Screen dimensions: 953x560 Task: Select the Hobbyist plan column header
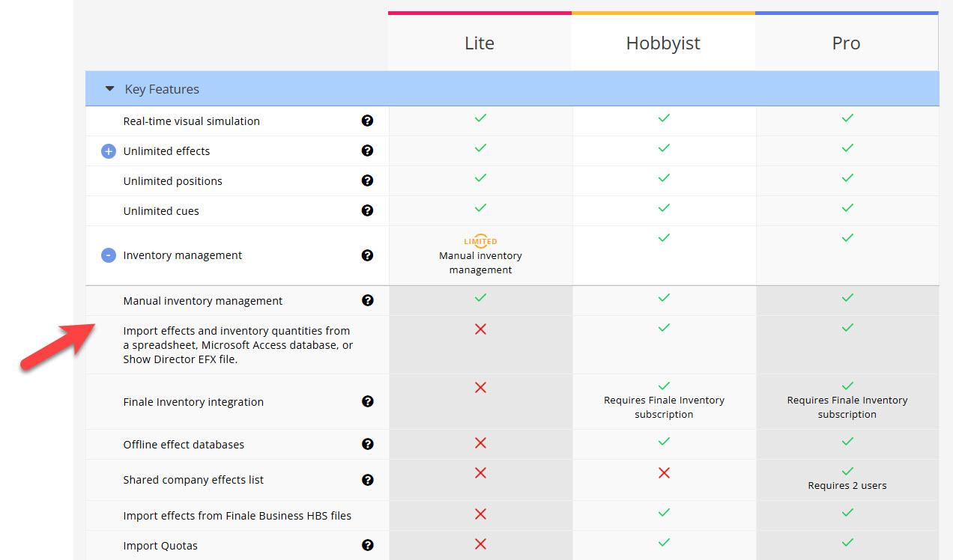pos(663,43)
